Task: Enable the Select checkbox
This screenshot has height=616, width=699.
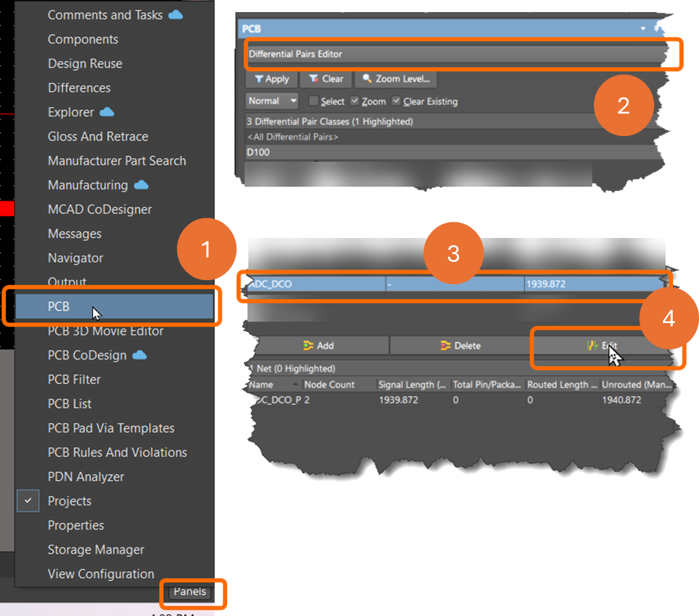Action: coord(314,101)
